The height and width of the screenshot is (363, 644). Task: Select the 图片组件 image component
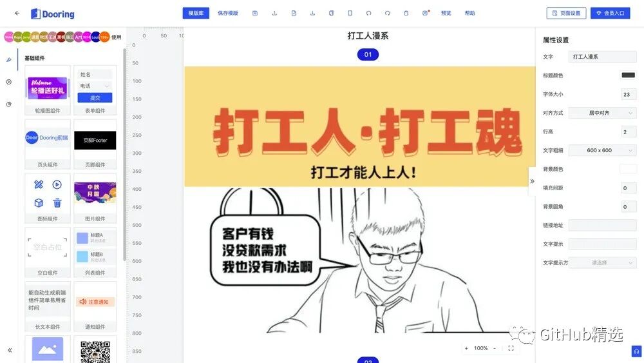(x=95, y=198)
